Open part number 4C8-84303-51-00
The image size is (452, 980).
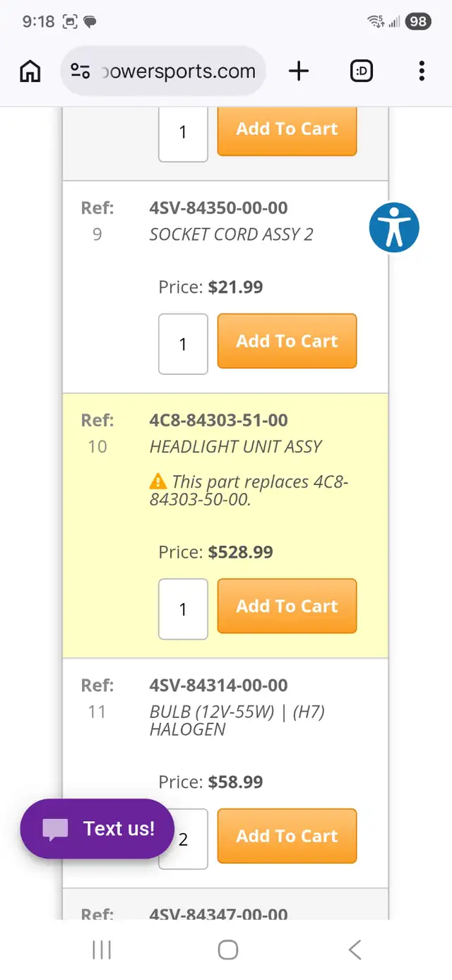(x=218, y=421)
